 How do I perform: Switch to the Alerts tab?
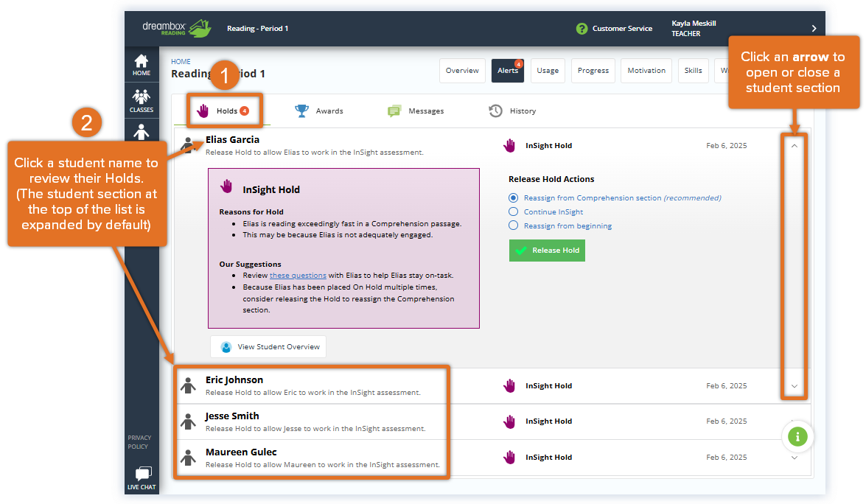click(508, 71)
